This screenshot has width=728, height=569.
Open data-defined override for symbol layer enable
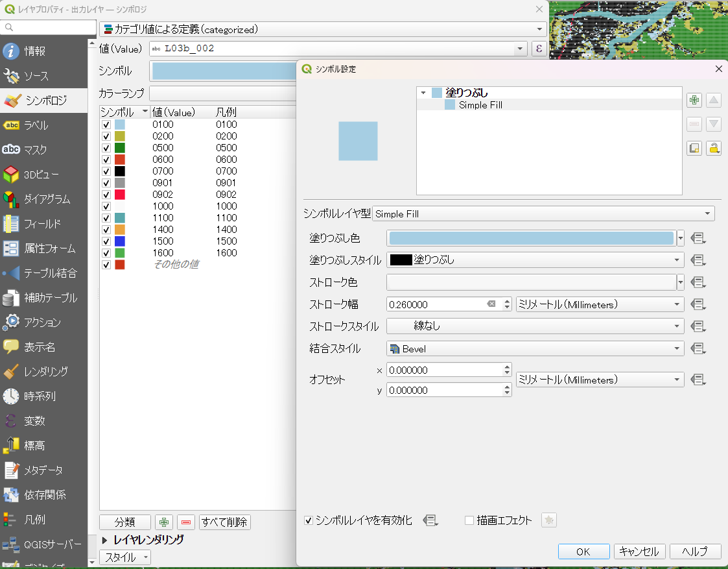tap(430, 520)
